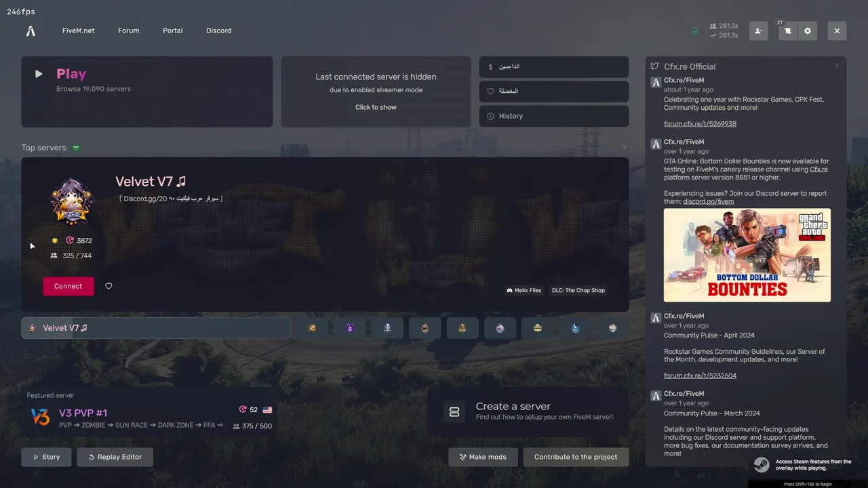Open the Bottom Dollar Bounties image
The image size is (868, 488).
point(747,255)
